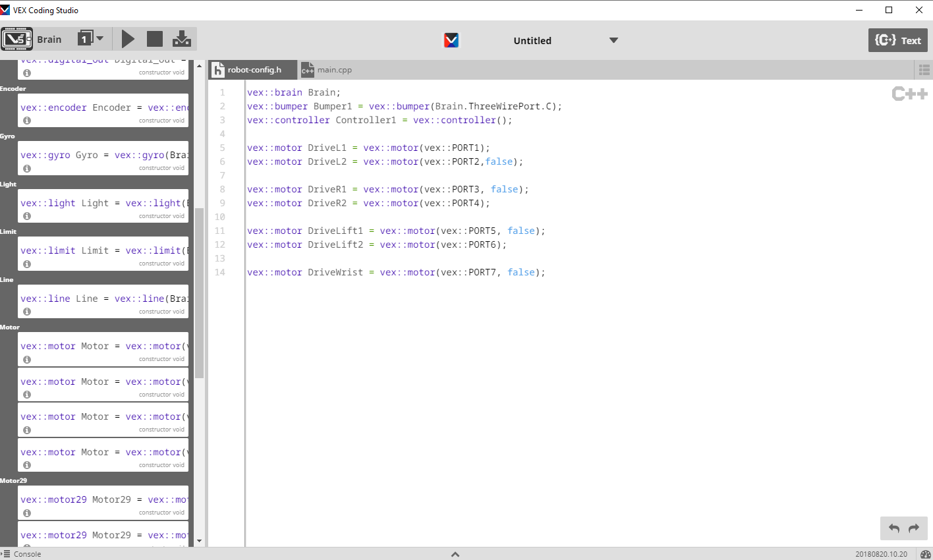Expand the console with the up chevron

[455, 554]
